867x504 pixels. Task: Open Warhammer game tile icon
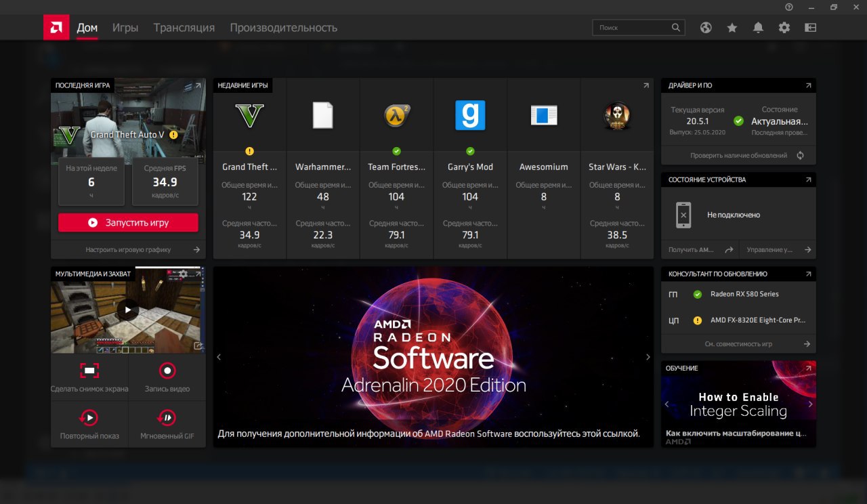(x=323, y=116)
